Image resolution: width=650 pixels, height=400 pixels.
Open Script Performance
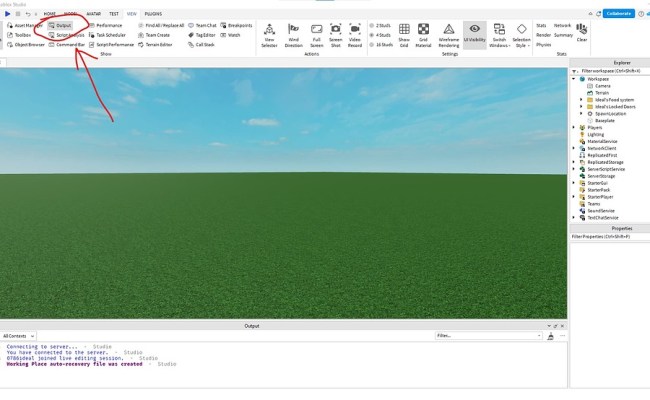(x=112, y=45)
